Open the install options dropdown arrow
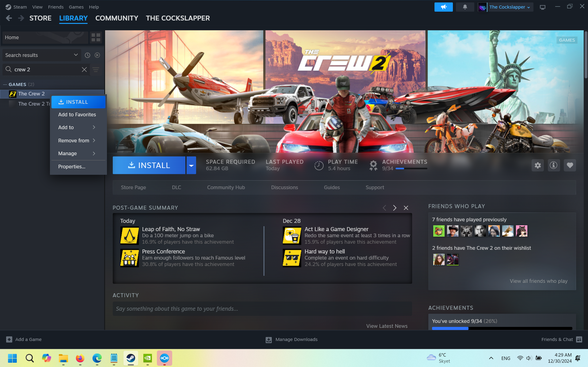 [191, 165]
